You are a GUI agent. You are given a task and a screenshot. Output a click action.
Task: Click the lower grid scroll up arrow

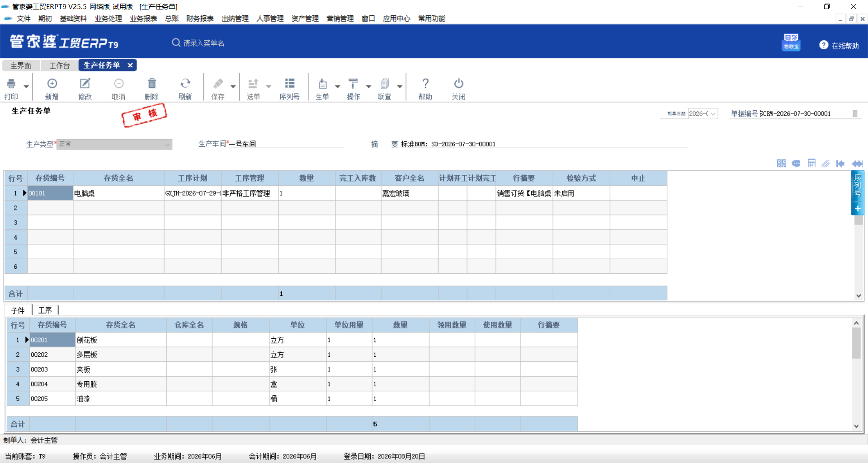(856, 323)
